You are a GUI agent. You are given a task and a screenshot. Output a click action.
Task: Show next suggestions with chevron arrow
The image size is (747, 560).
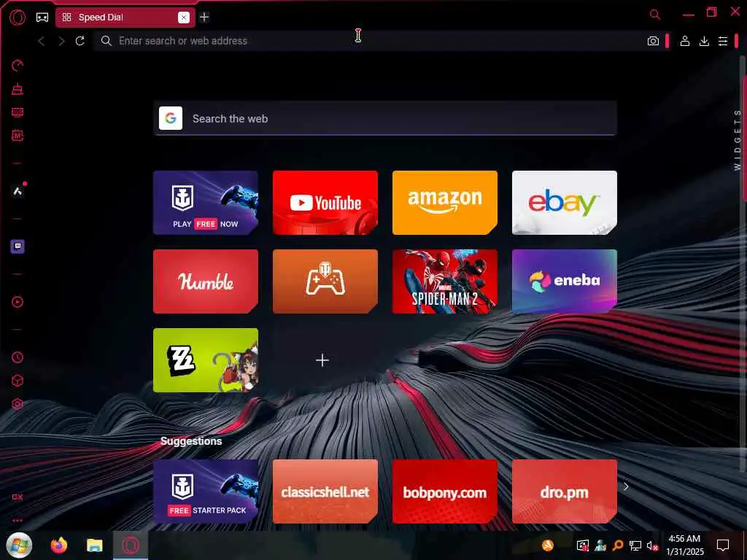[627, 486]
